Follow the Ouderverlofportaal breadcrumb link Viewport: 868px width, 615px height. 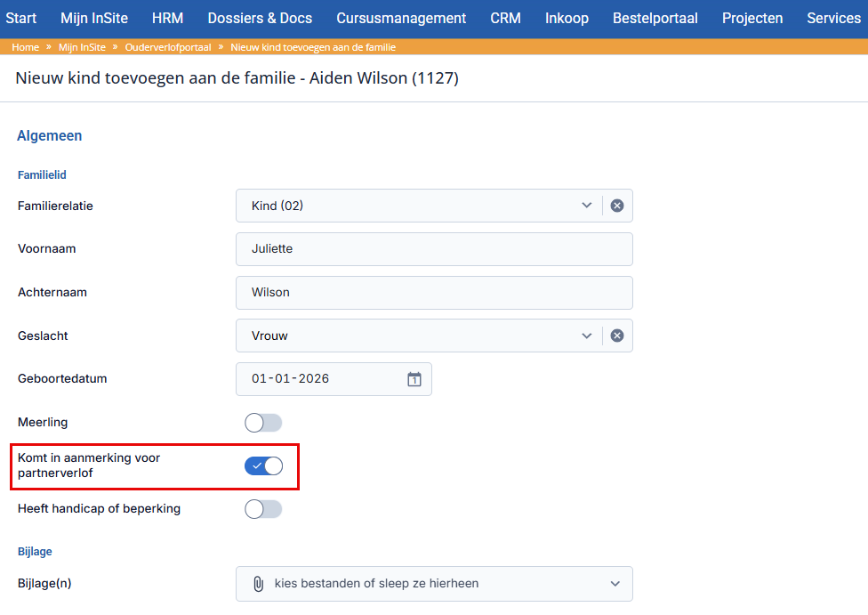tap(168, 47)
